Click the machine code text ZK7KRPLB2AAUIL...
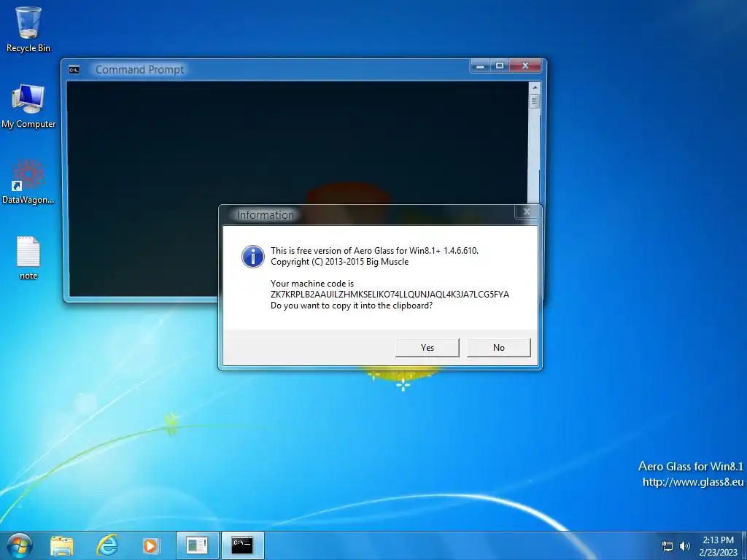747x560 pixels. point(390,295)
